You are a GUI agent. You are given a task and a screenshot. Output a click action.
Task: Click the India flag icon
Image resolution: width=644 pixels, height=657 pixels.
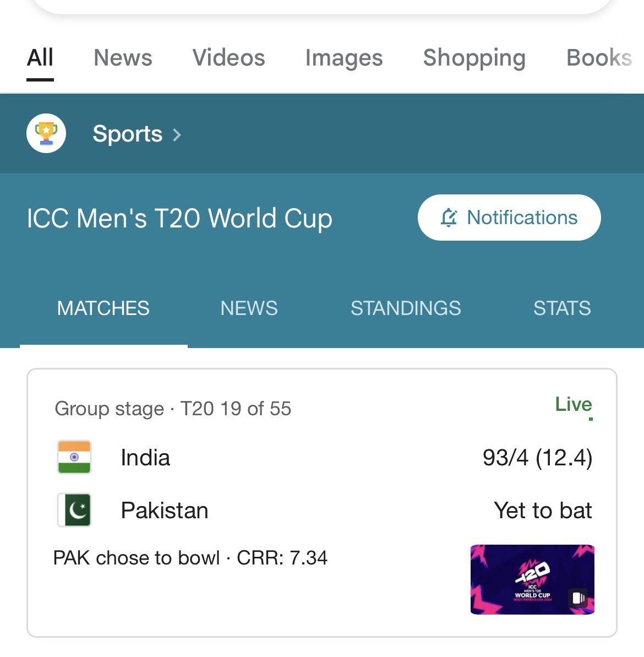tap(74, 457)
